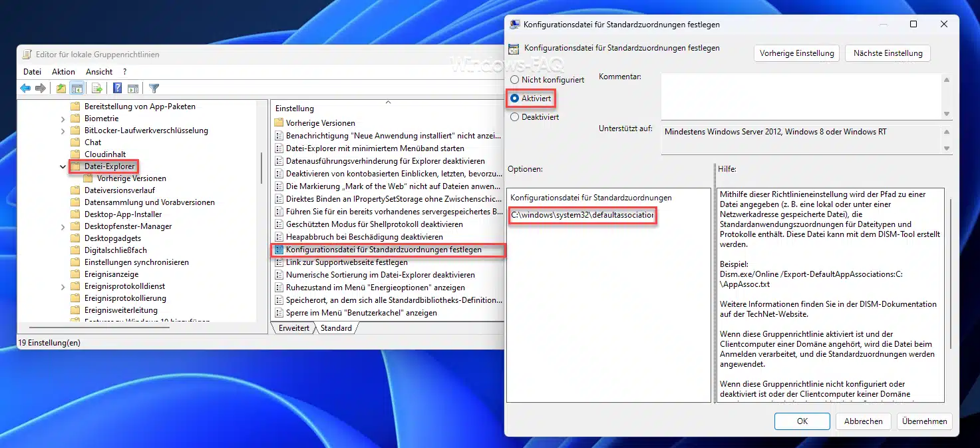Toggle the show/hide console tree icon
980x448 pixels.
pyautogui.click(x=77, y=89)
